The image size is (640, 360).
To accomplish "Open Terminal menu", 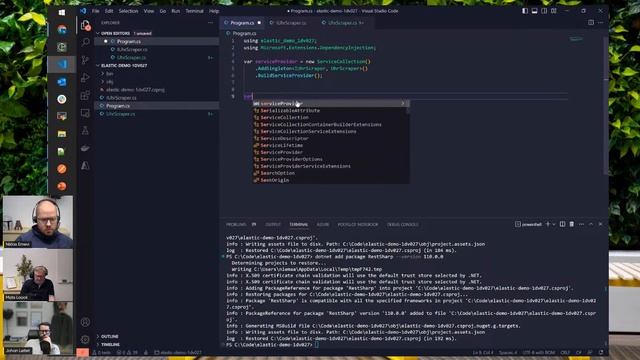I will click(195, 11).
